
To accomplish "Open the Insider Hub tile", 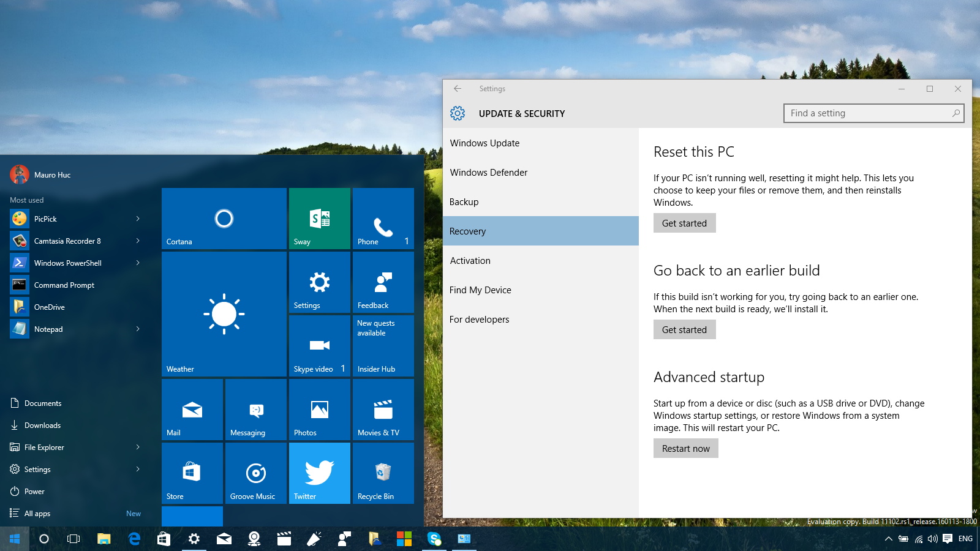I will pyautogui.click(x=383, y=345).
